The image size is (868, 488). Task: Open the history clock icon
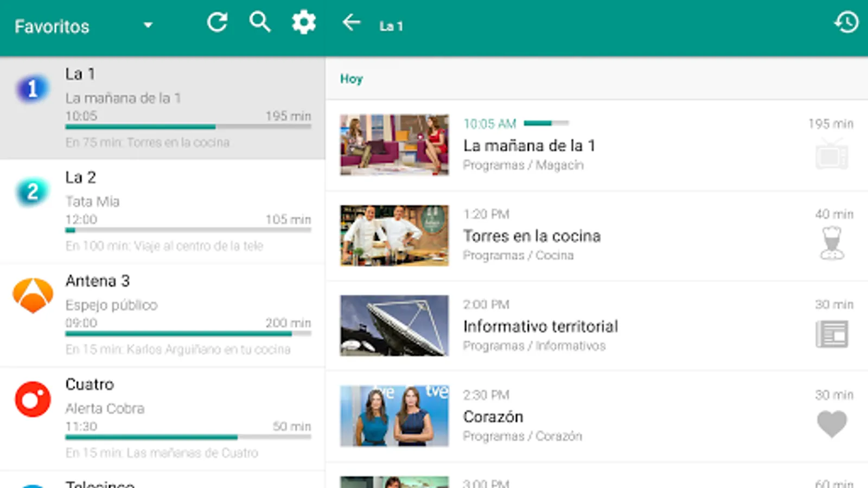[x=846, y=23]
